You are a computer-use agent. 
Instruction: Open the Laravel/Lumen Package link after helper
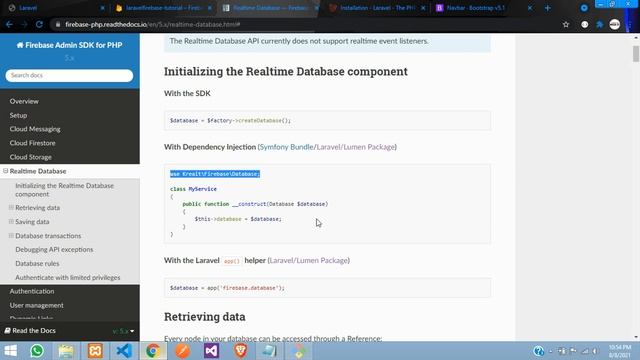(x=309, y=260)
